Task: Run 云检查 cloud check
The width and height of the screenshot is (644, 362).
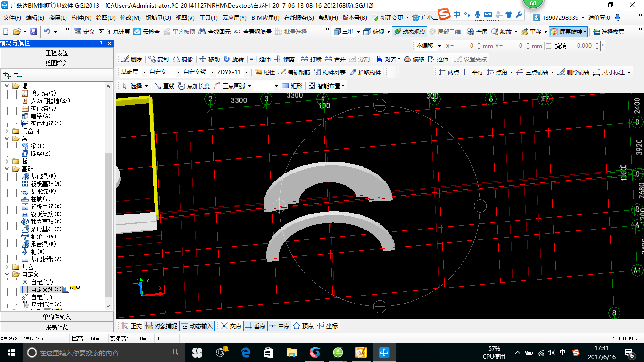Action: pyautogui.click(x=147, y=32)
